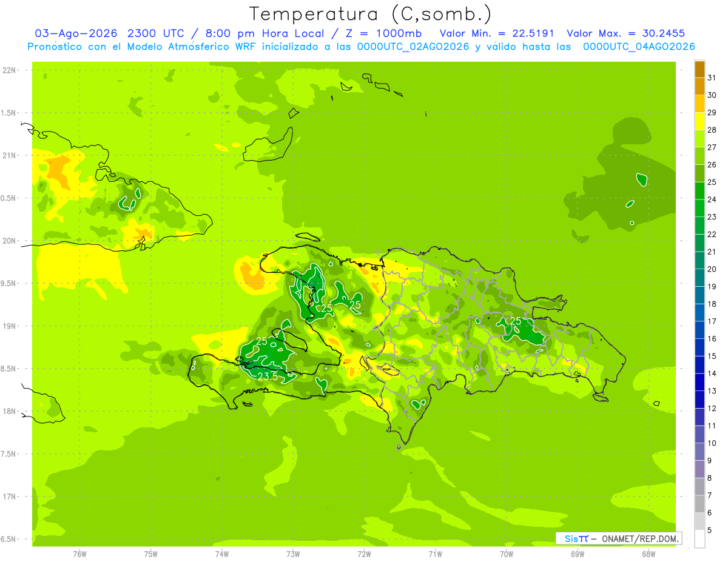The width and height of the screenshot is (728, 562).
Task: Click the latitude label "21N"
Action: click(x=9, y=155)
